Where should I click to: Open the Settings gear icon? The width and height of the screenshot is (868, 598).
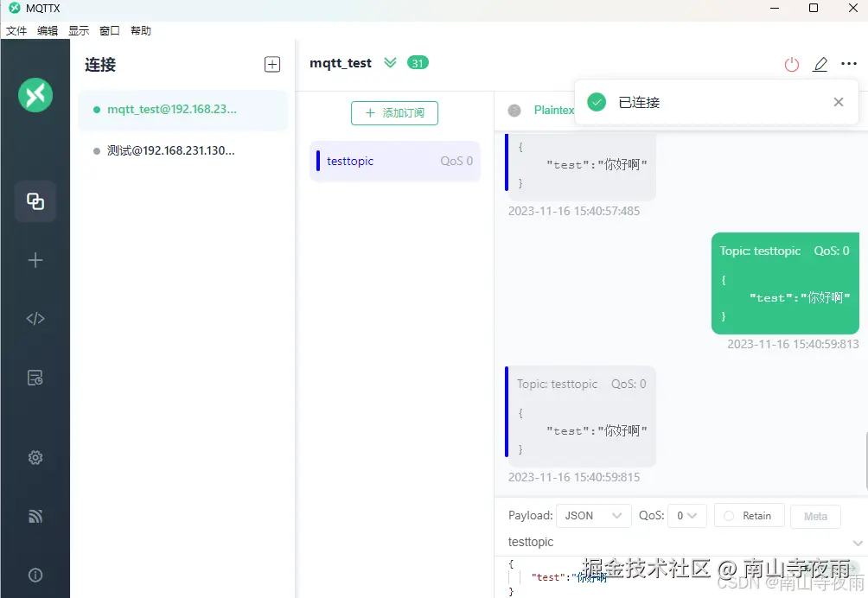[35, 457]
